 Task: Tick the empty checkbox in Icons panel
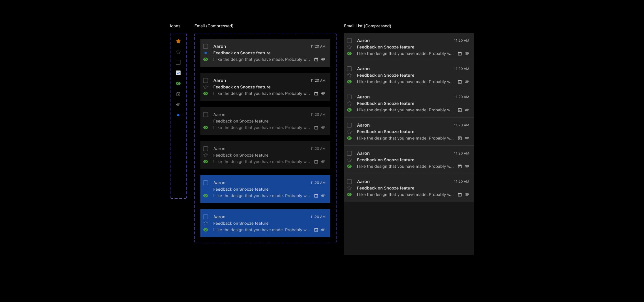click(x=178, y=62)
